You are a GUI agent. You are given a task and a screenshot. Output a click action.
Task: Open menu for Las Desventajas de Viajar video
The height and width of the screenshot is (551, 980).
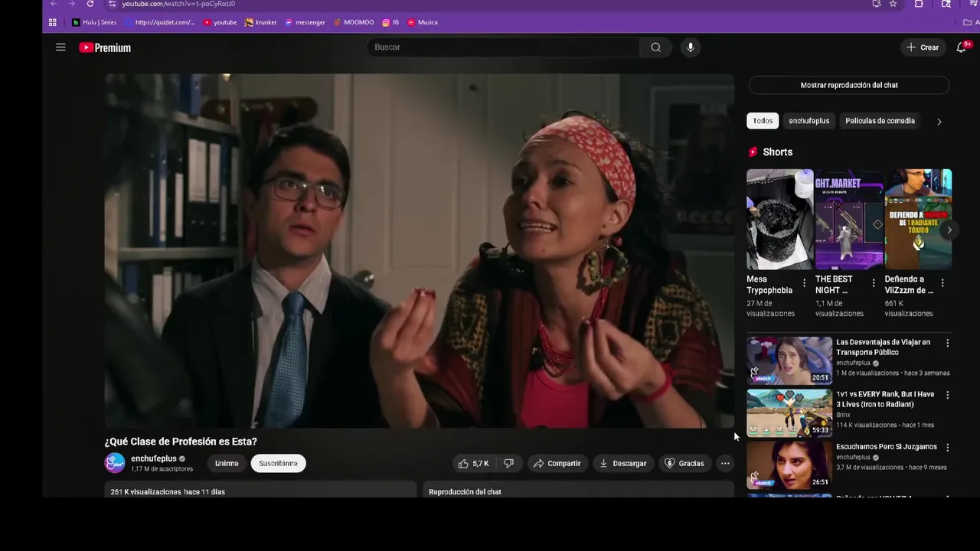[x=948, y=344]
